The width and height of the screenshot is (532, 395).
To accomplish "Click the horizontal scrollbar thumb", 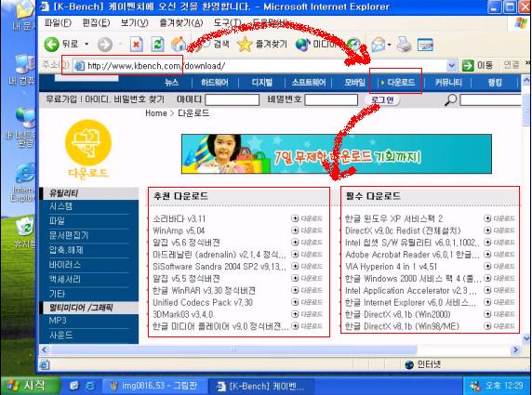I will click(233, 349).
